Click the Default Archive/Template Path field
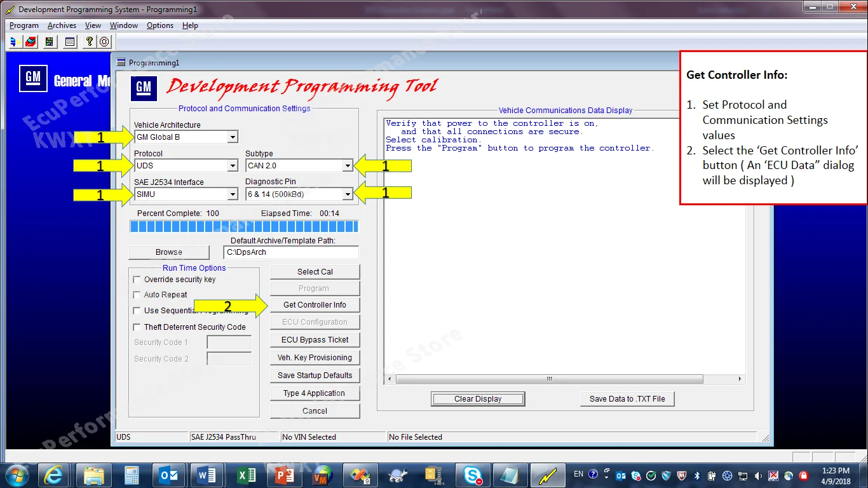This screenshot has width=868, height=488. pyautogui.click(x=291, y=252)
